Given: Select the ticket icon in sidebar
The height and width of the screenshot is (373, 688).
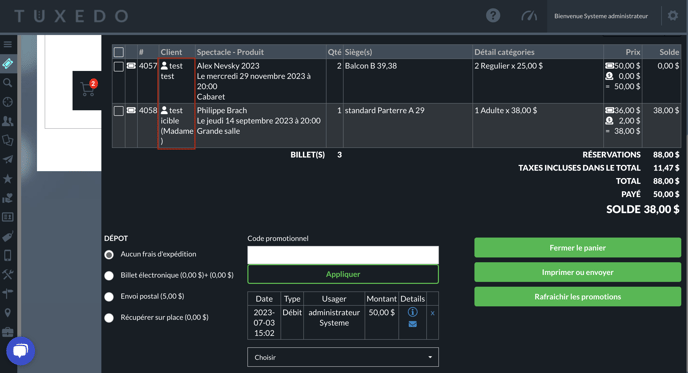Looking at the screenshot, I should (7, 64).
